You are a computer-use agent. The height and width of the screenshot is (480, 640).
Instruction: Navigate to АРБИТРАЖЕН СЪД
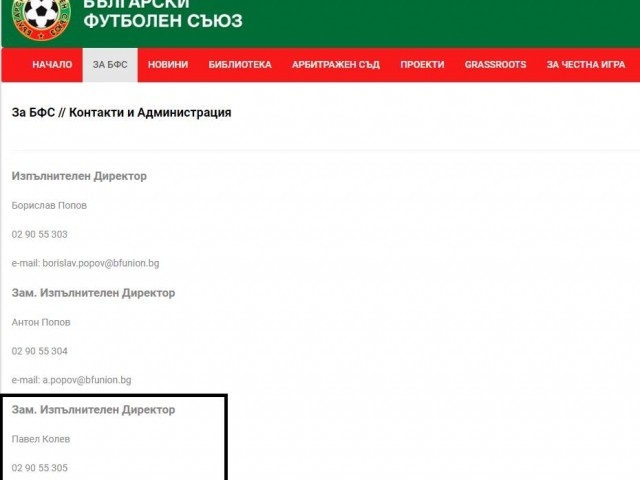point(335,64)
